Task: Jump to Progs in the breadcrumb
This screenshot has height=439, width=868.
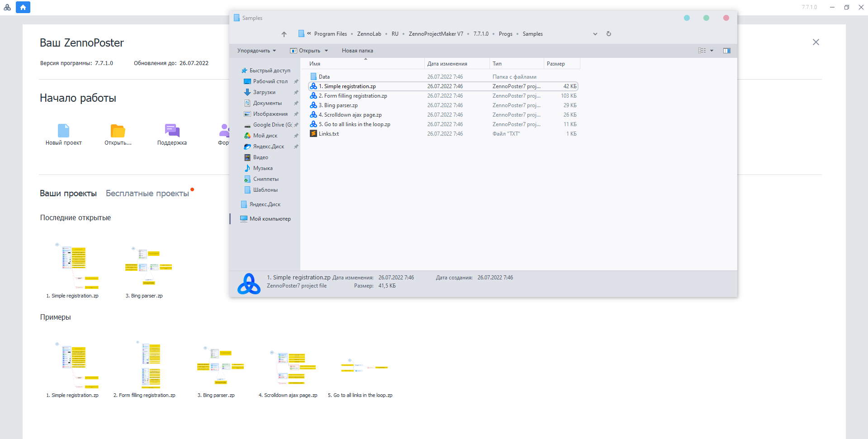Action: tap(506, 34)
